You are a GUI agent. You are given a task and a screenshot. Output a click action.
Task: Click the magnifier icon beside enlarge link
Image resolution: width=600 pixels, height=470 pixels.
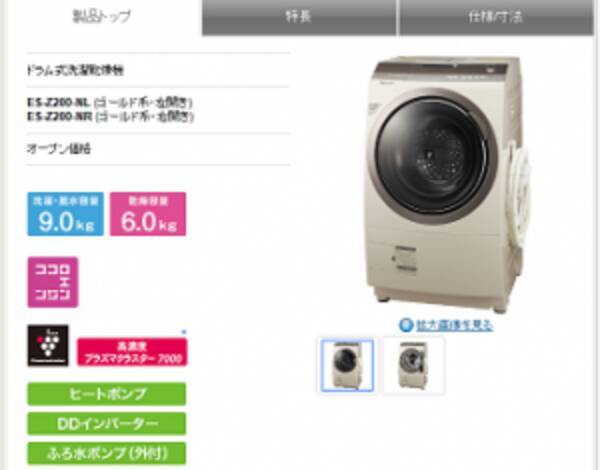click(x=406, y=325)
